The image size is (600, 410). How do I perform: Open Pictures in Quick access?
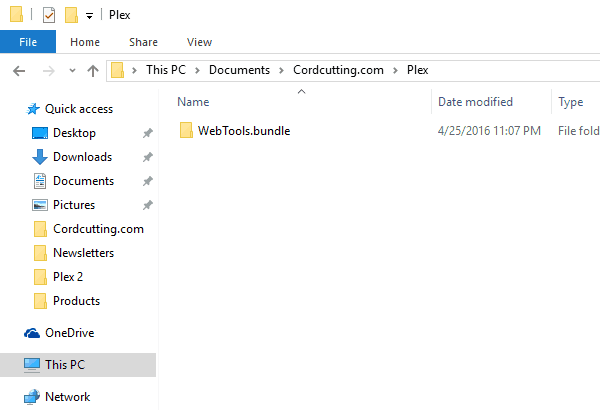pyautogui.click(x=74, y=205)
